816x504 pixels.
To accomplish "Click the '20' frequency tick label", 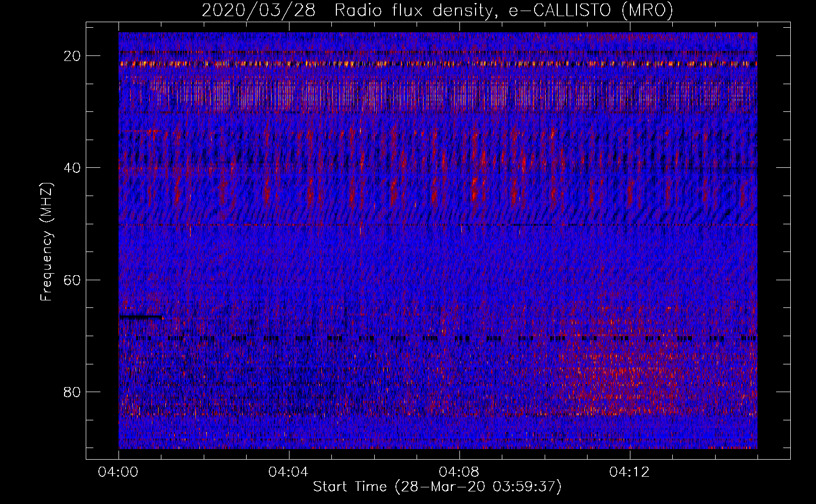I will [73, 56].
